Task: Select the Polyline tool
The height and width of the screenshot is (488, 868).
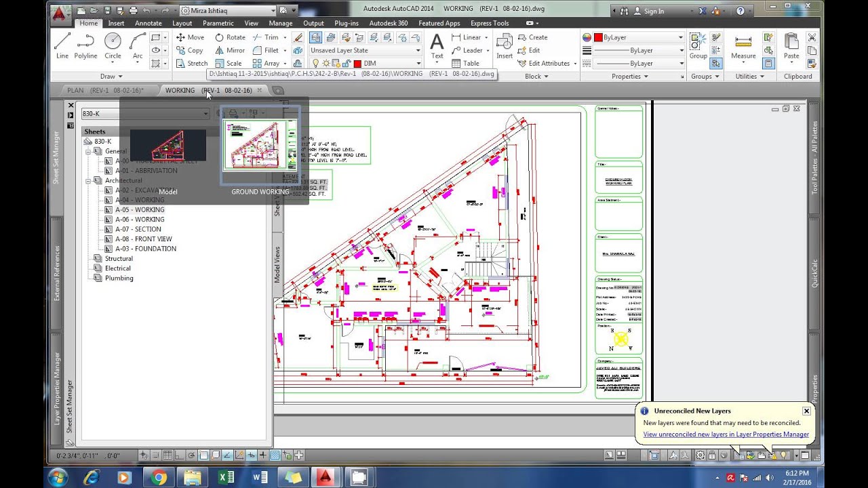Action: pyautogui.click(x=86, y=46)
